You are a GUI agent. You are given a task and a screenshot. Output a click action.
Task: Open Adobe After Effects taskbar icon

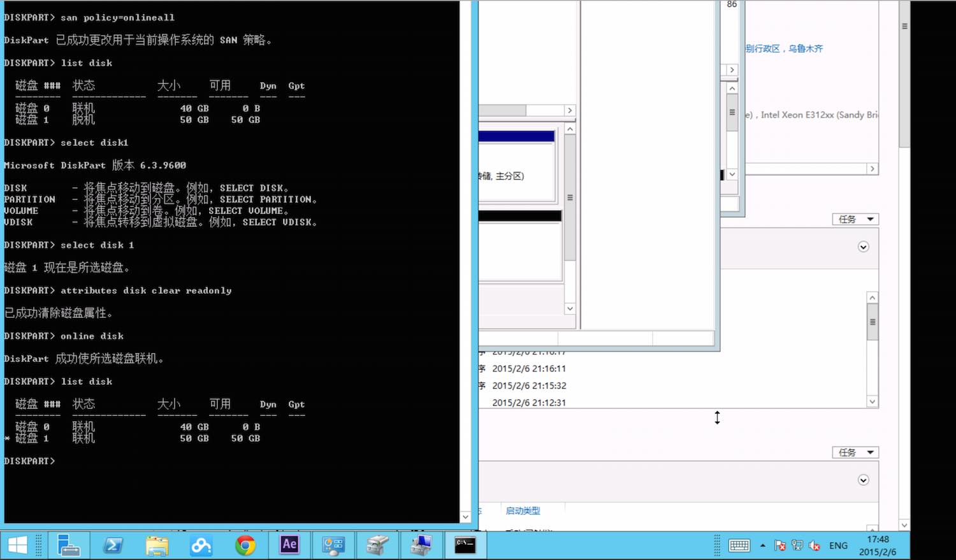289,545
